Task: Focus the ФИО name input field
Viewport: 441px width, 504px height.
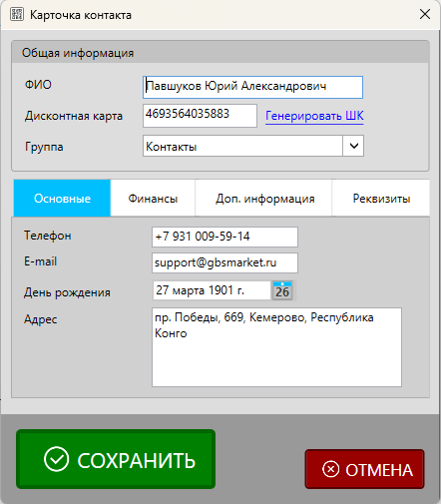Action: pos(252,87)
